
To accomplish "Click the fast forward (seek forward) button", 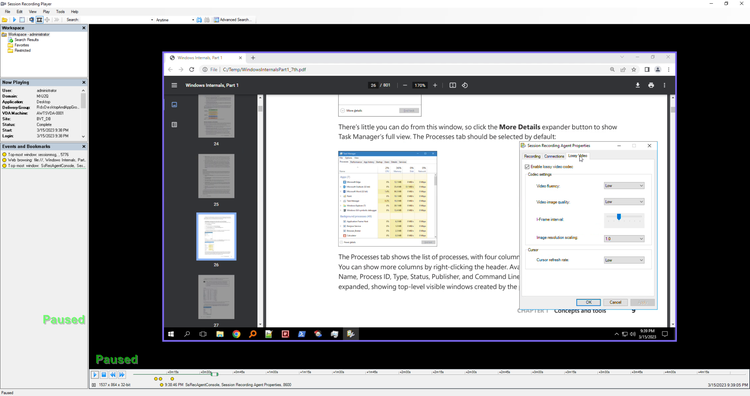I will click(x=122, y=375).
